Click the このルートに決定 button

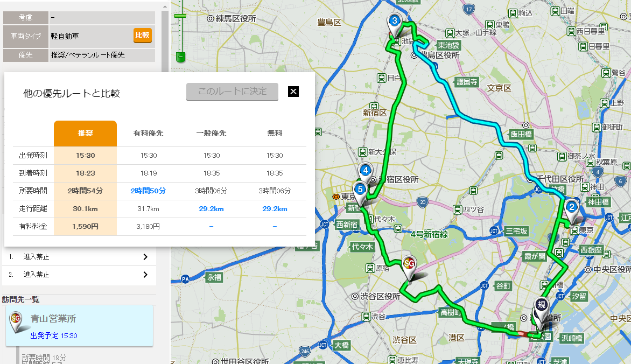click(232, 92)
